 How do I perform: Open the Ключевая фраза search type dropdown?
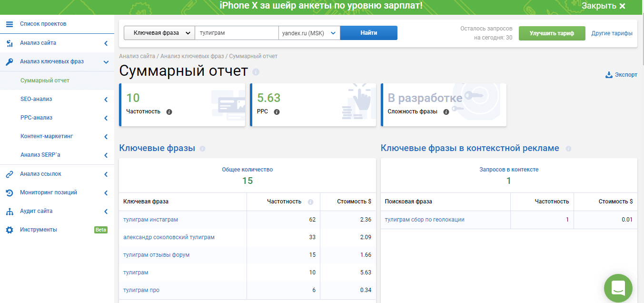coord(159,33)
